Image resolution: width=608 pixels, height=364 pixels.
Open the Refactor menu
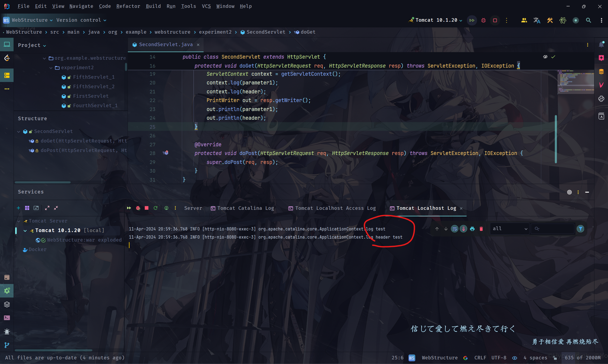pos(128,6)
